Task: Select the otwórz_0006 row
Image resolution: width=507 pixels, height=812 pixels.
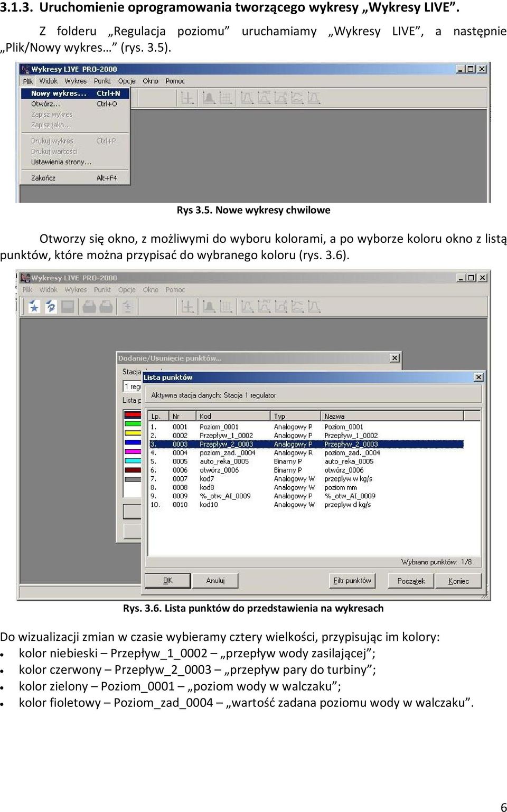Action: [306, 470]
